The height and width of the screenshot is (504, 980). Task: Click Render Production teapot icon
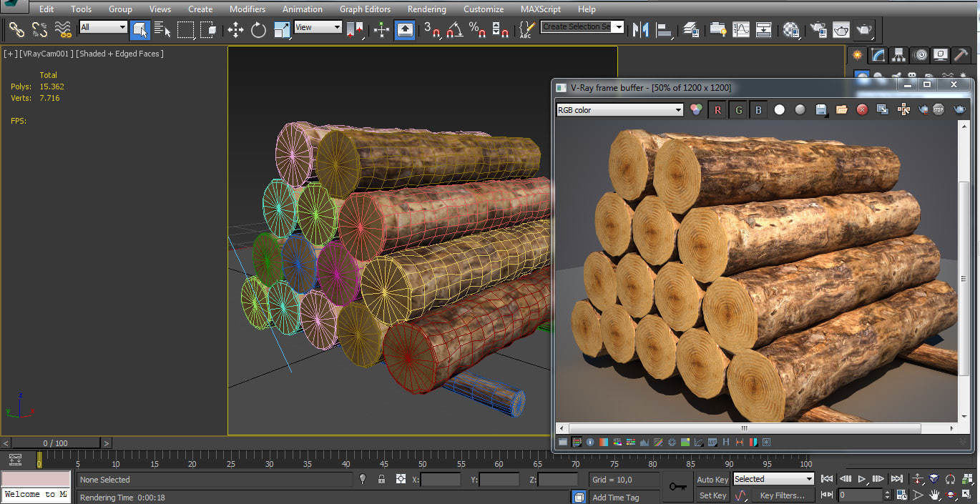[x=864, y=29]
